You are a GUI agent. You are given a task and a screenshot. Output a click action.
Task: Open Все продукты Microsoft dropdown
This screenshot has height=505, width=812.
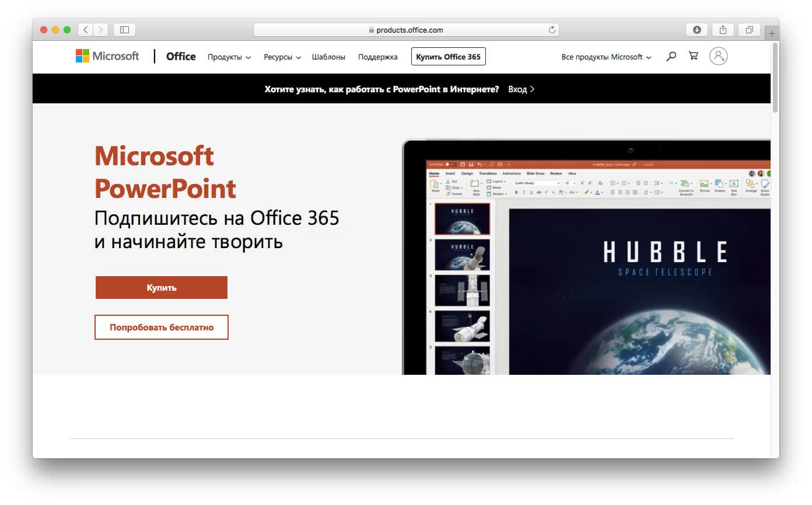pos(607,57)
